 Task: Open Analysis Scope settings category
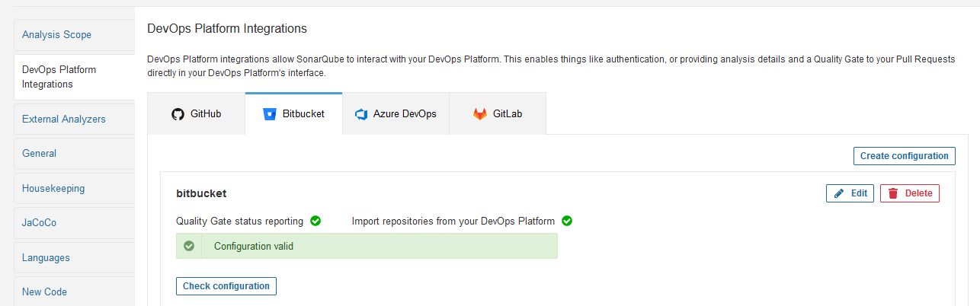pyautogui.click(x=74, y=35)
